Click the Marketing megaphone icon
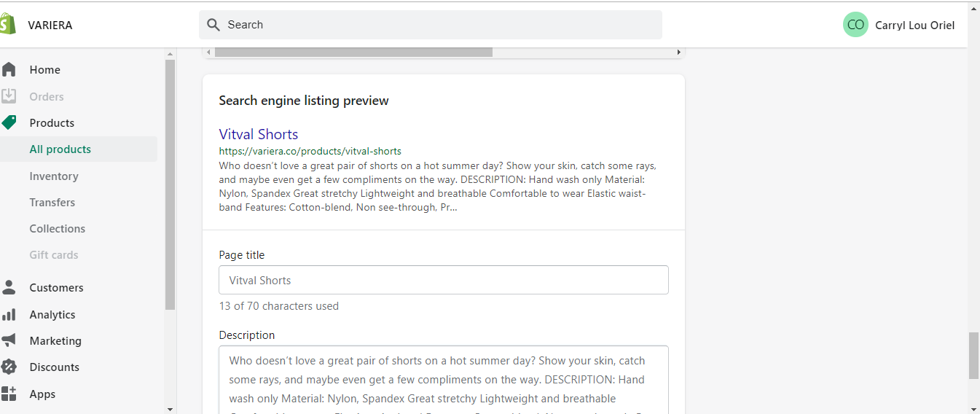Image resolution: width=980 pixels, height=414 pixels. coord(9,340)
